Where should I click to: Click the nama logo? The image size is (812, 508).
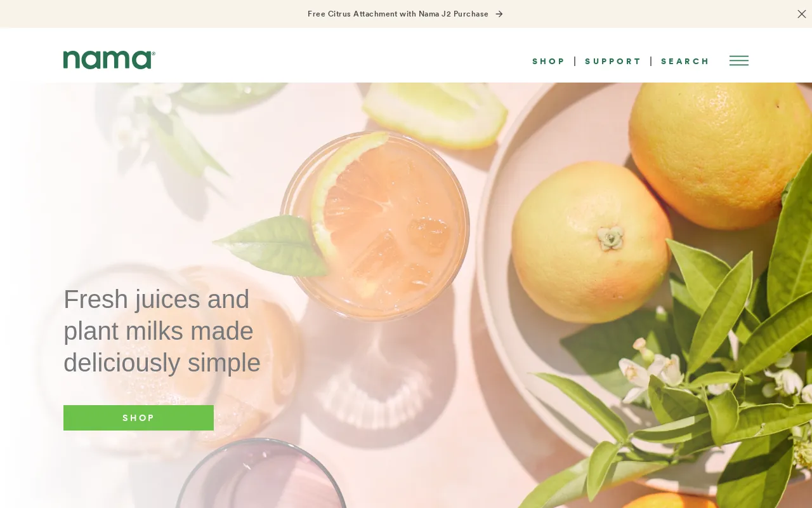pos(109,60)
